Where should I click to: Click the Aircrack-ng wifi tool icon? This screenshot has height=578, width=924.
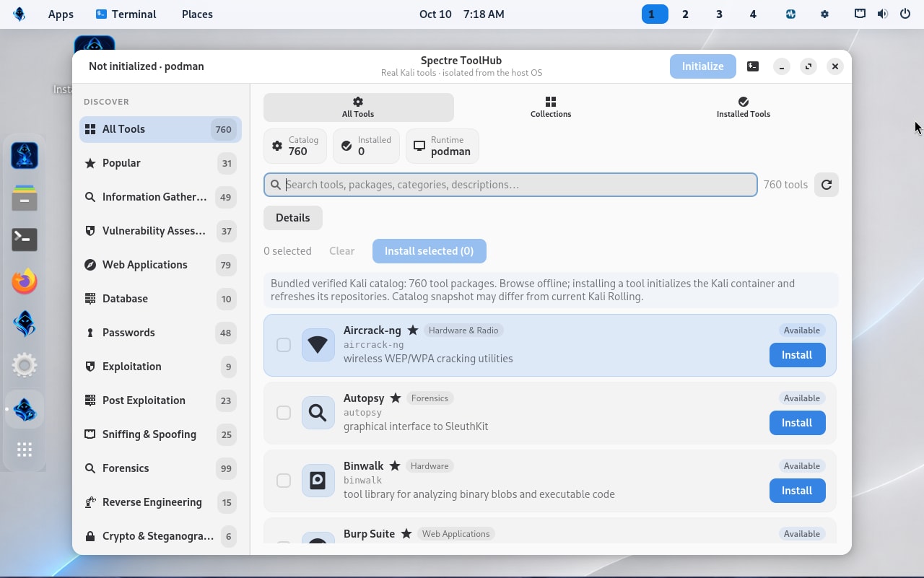pyautogui.click(x=318, y=345)
